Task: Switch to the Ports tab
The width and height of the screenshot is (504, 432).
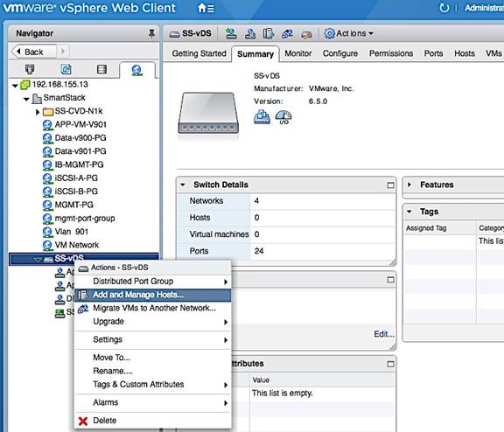Action: [434, 53]
